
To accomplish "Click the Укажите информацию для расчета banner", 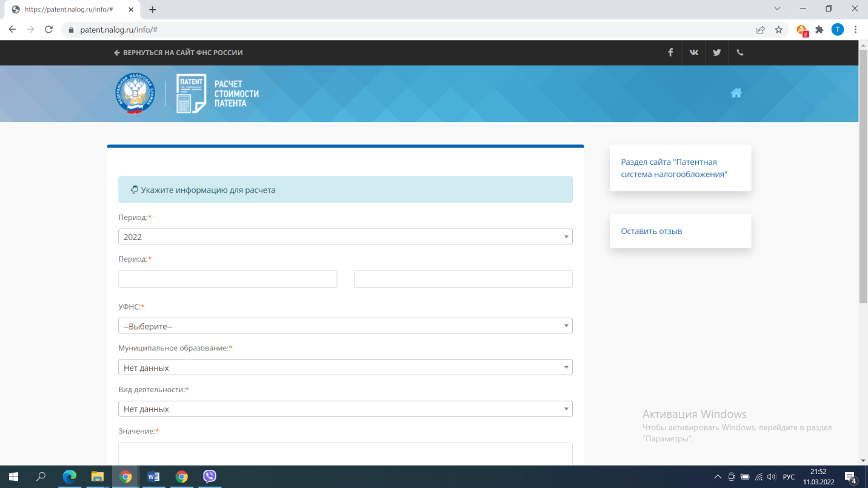I will pos(346,190).
